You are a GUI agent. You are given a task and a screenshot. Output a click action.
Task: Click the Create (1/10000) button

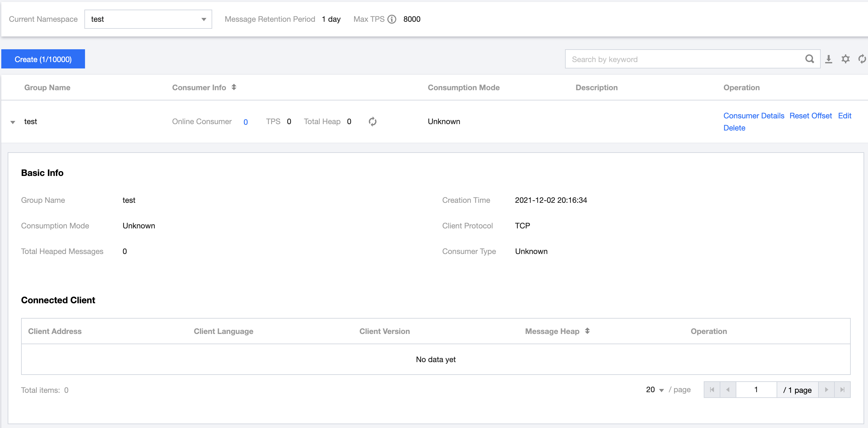(43, 59)
